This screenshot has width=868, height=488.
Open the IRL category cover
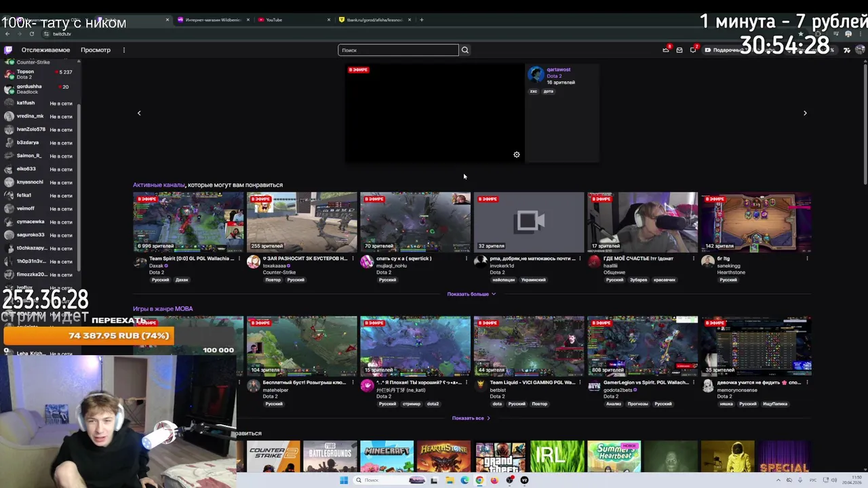557,456
